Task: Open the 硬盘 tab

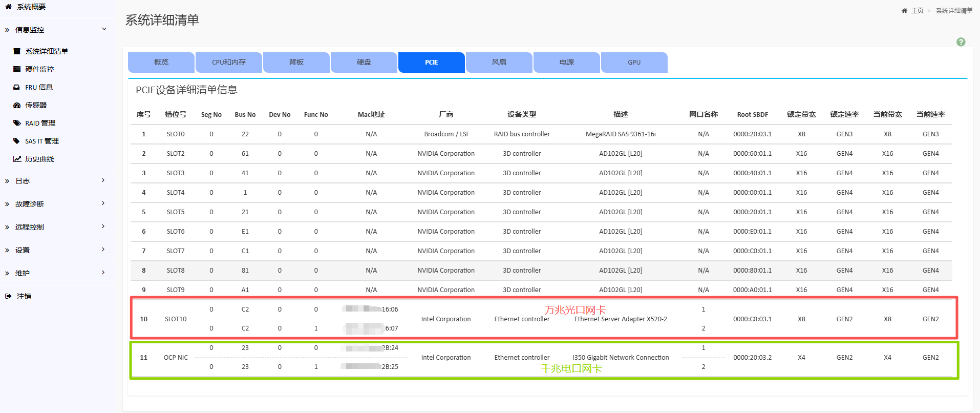Action: [x=364, y=63]
